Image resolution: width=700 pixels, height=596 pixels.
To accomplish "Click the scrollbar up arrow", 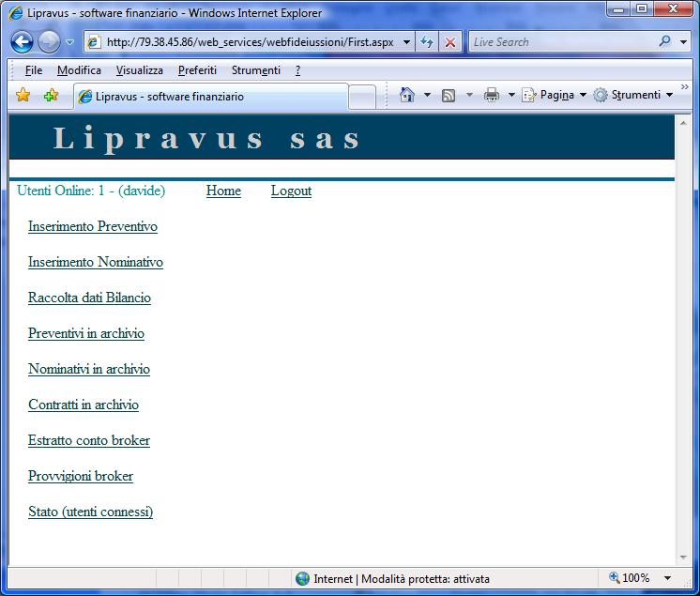I will (683, 123).
